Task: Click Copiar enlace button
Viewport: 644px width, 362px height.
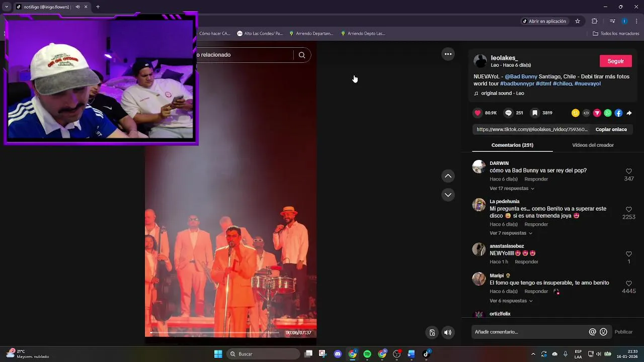Action: pos(611,129)
